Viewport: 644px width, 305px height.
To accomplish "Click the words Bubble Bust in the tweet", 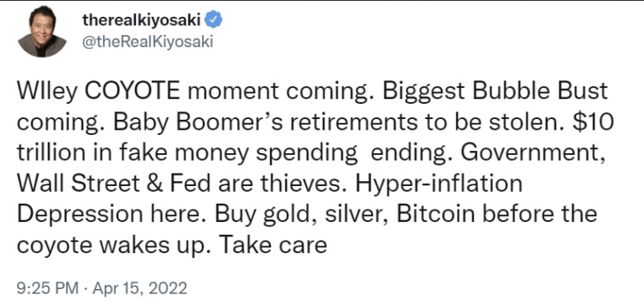I will click(x=540, y=91).
